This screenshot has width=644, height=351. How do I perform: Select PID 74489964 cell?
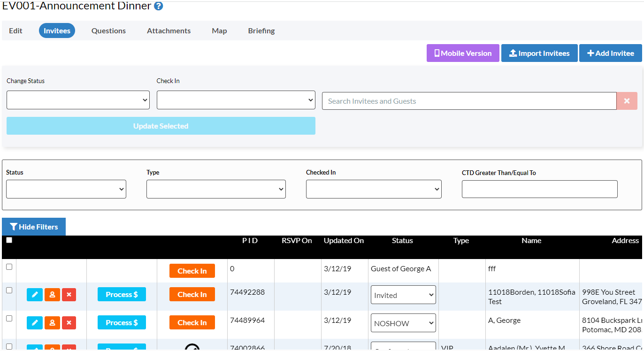click(247, 320)
